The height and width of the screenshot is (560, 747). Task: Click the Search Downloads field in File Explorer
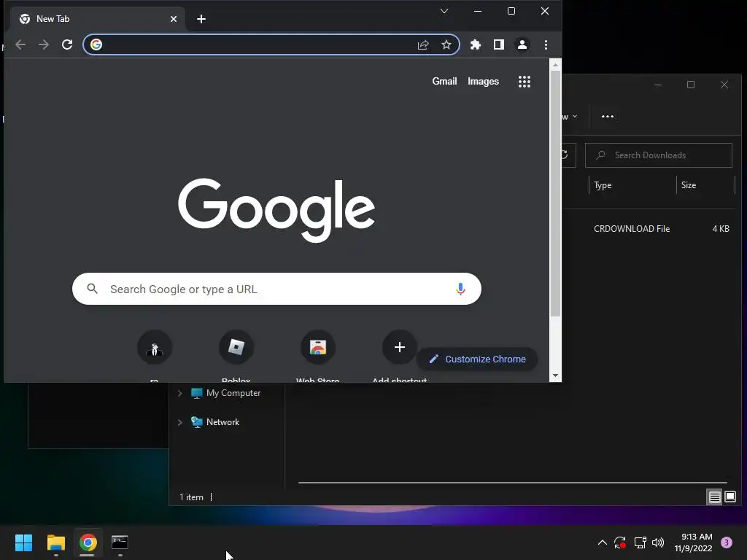659,155
